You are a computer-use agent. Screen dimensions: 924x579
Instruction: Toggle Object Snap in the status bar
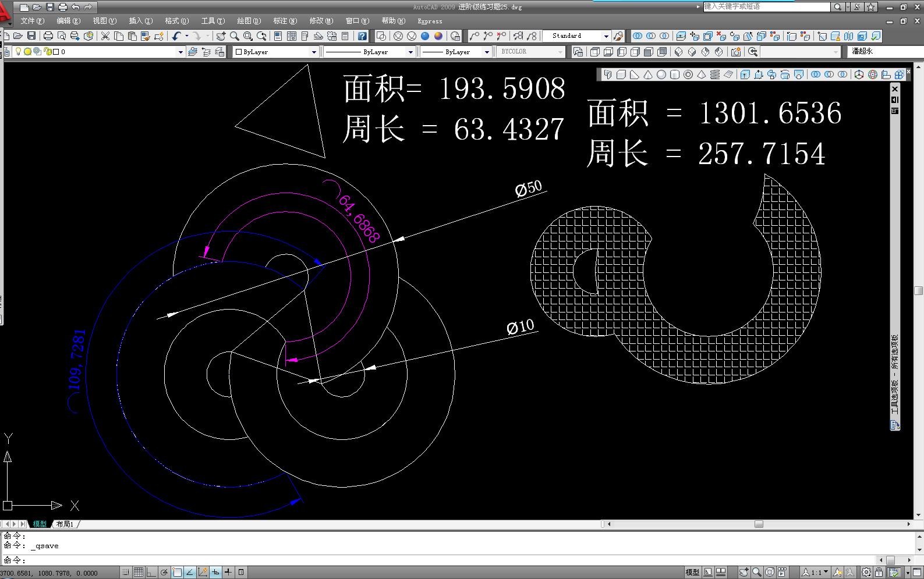(177, 573)
